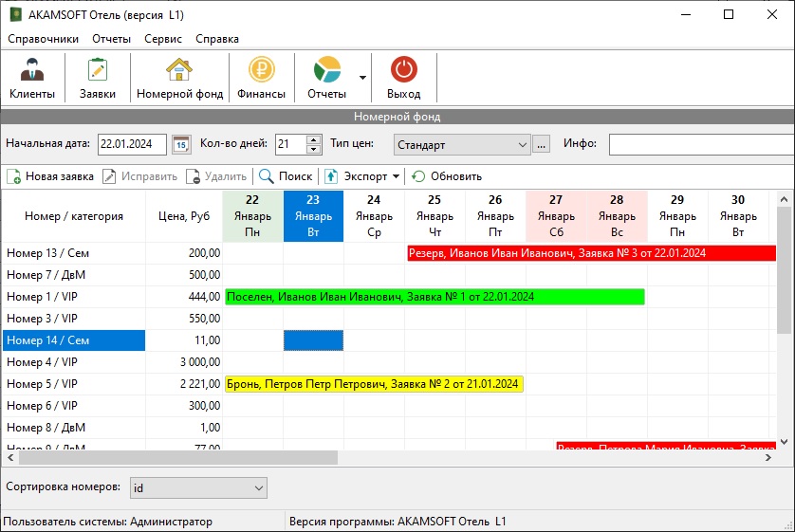Select green Поселен booking bar of Номер 1
The width and height of the screenshot is (795, 532).
pyautogui.click(x=434, y=297)
